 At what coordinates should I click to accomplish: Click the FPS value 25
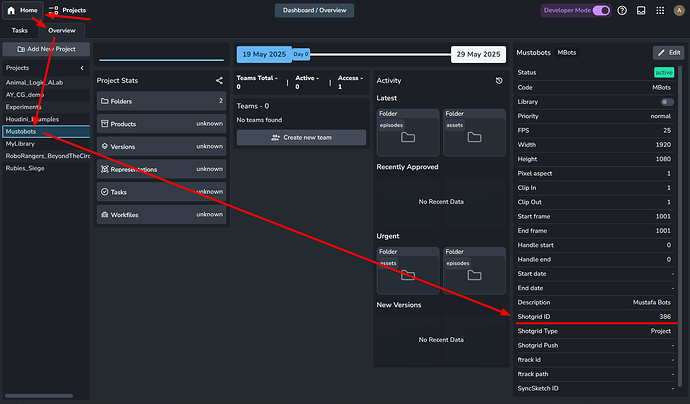667,130
